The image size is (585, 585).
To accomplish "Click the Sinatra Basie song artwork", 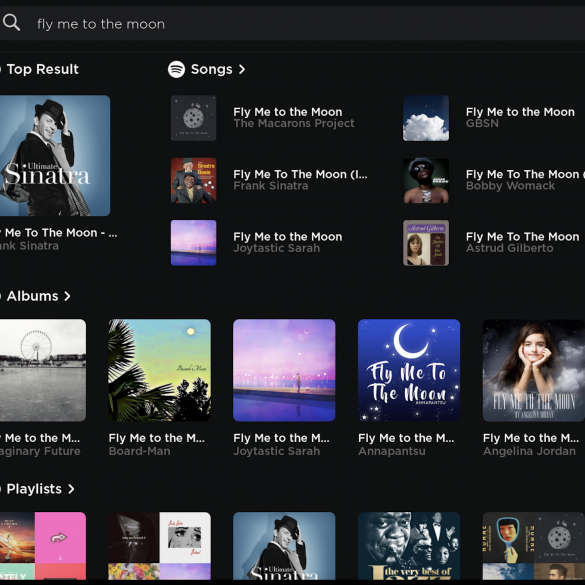I will click(x=193, y=181).
